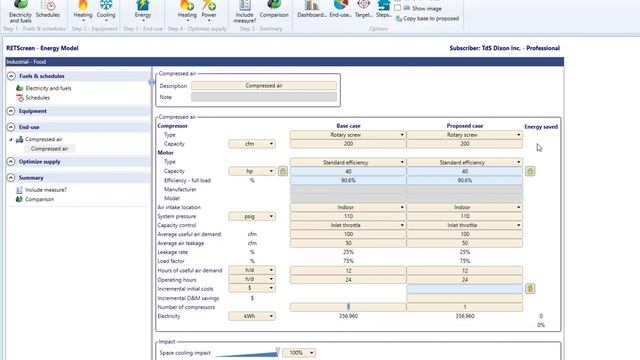The height and width of the screenshot is (360, 640).
Task: Click base case compressor capacity field
Action: (348, 144)
